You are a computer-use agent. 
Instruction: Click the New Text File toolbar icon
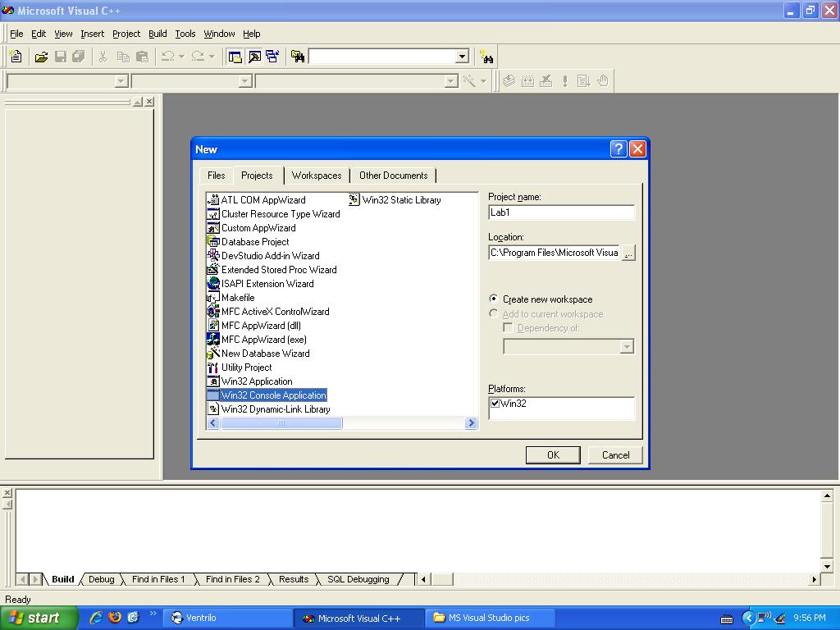point(16,57)
